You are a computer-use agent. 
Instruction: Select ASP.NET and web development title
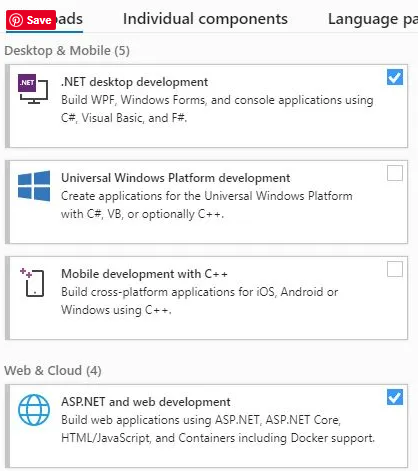[x=146, y=402]
